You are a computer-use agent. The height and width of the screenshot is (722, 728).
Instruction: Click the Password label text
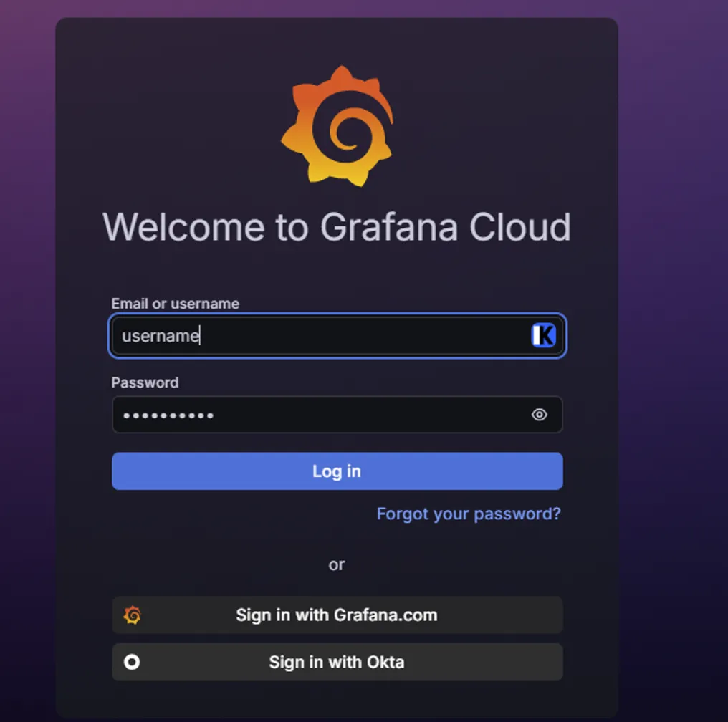point(145,382)
